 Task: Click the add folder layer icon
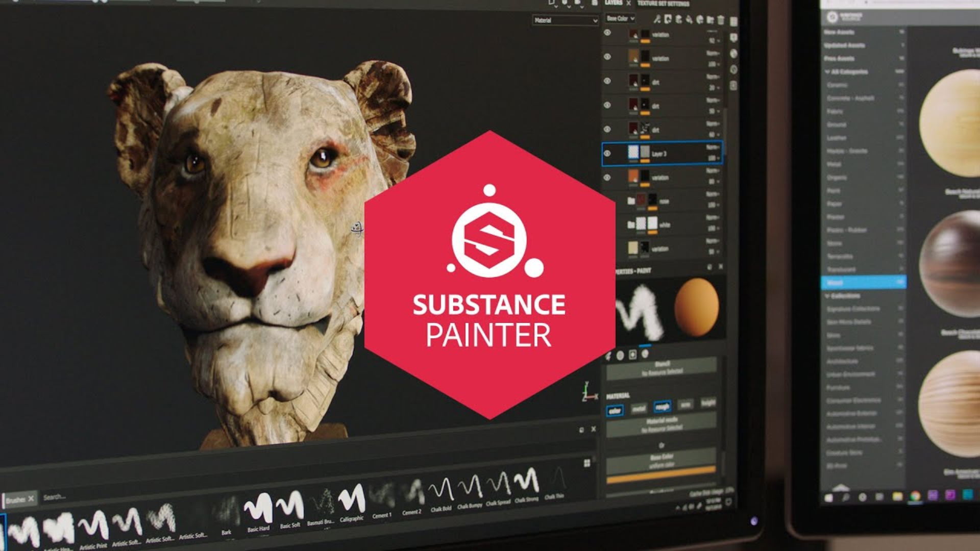(710, 20)
